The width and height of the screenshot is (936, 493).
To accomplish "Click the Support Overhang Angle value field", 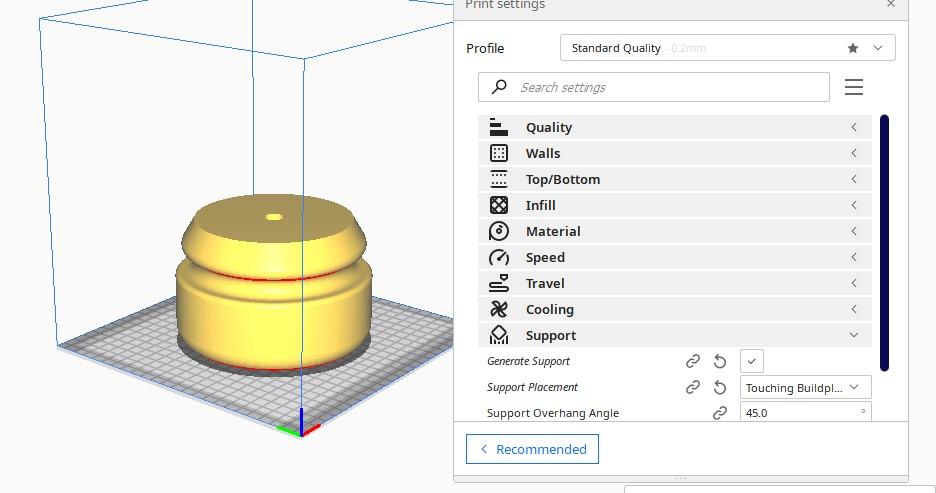I will point(805,412).
